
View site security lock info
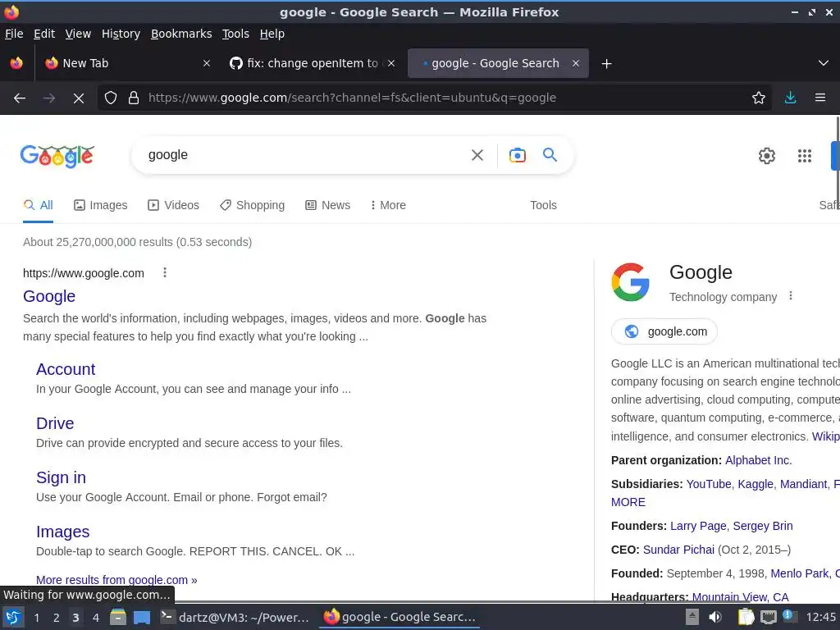pos(134,98)
